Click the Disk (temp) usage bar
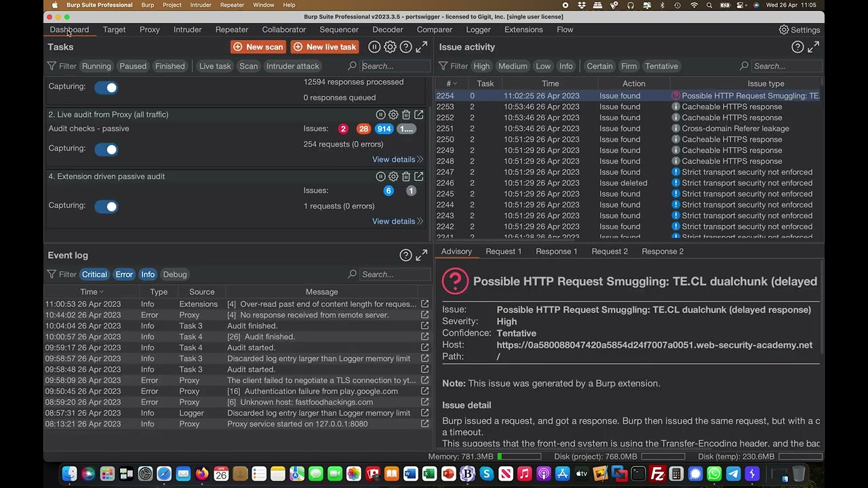Screen dimensions: 868x488 point(799,457)
